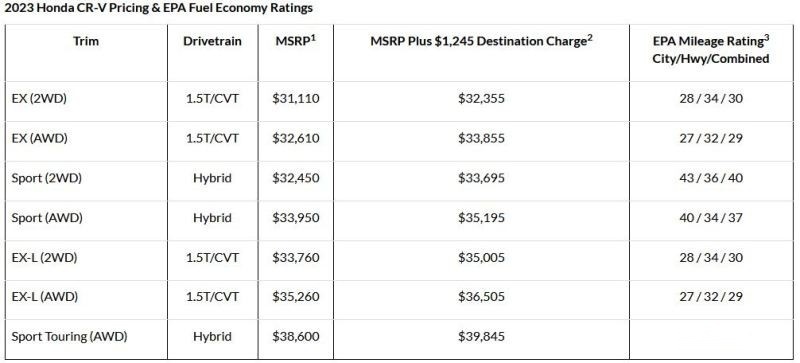Select the empty Sport Touring mileage cell
Image resolution: width=800 pixels, height=363 pixels.
[713, 340]
